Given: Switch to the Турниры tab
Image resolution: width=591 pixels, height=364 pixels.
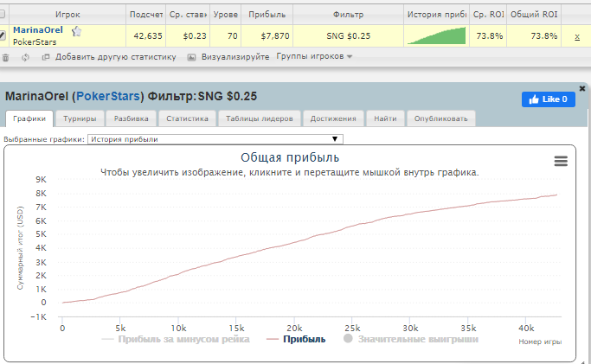Looking at the screenshot, I should point(80,118).
